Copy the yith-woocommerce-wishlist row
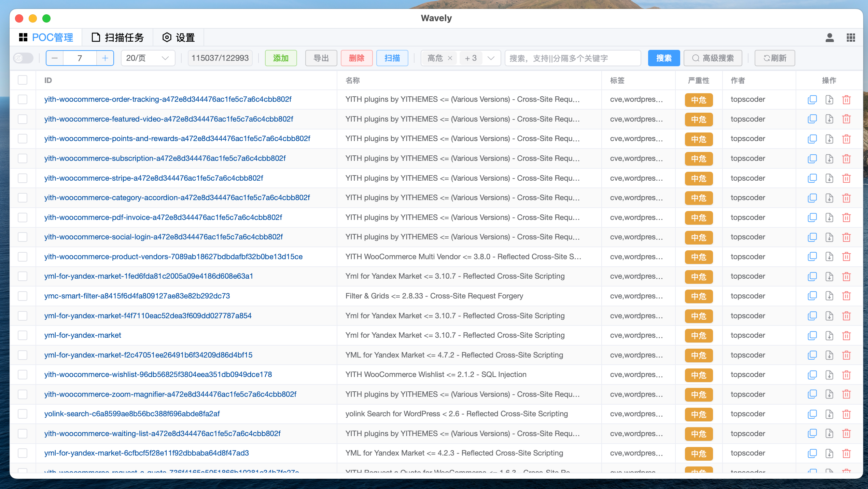The height and width of the screenshot is (489, 868). (812, 375)
